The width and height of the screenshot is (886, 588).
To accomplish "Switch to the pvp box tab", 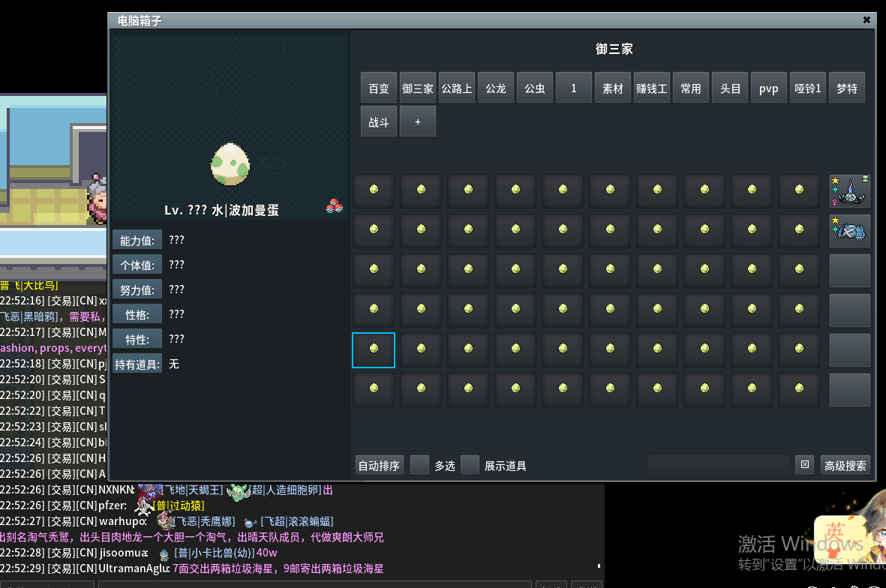I will click(769, 88).
